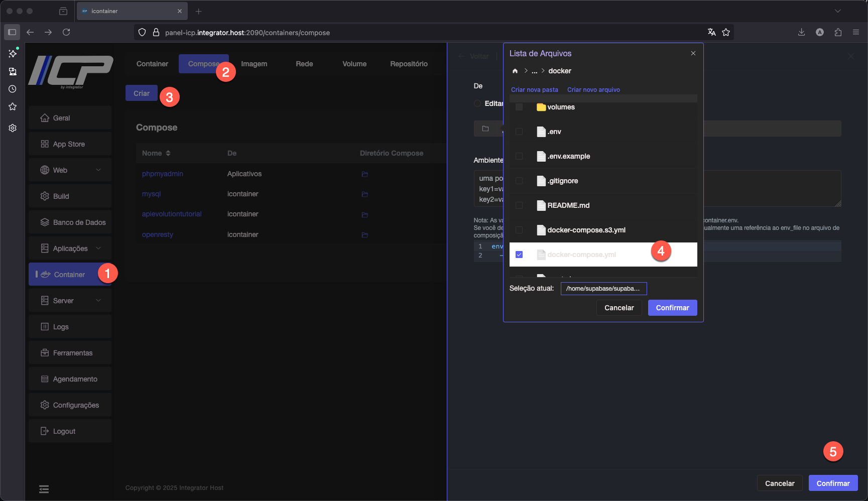Check the .env file checkbox
The image size is (868, 501).
click(519, 132)
